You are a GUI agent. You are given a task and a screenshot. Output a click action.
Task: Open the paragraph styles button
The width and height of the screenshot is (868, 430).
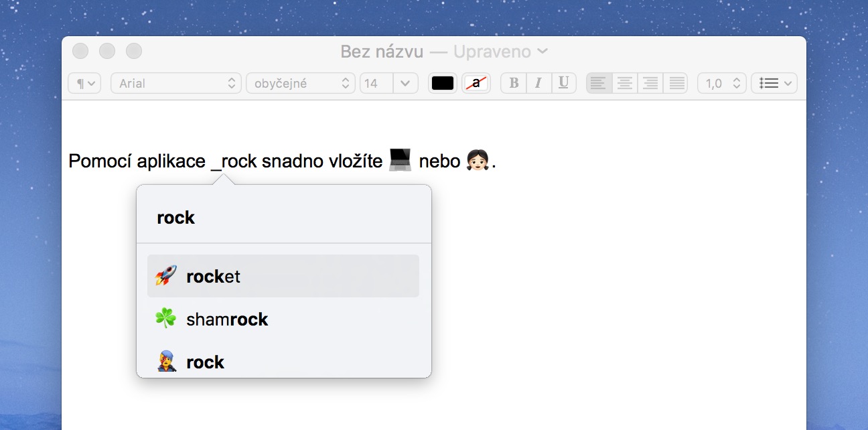[x=85, y=83]
